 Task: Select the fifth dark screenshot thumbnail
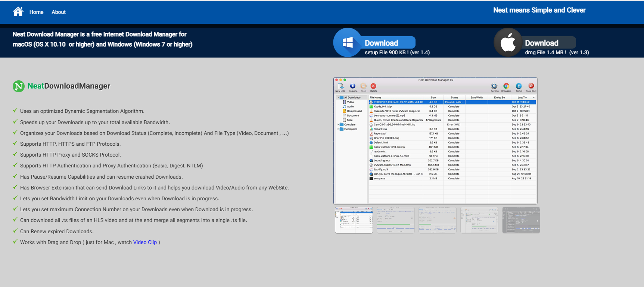(521, 220)
